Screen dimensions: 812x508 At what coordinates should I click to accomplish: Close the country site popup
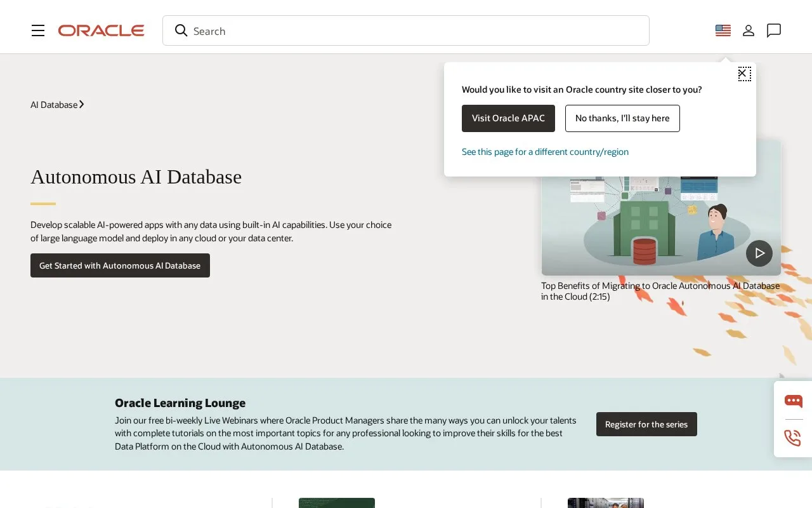(745, 74)
